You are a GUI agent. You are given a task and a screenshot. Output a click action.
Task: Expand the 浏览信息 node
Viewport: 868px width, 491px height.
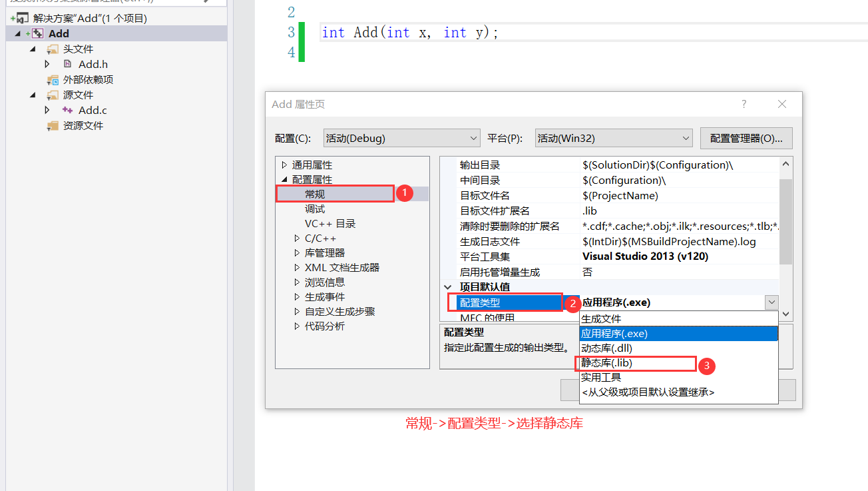click(298, 282)
